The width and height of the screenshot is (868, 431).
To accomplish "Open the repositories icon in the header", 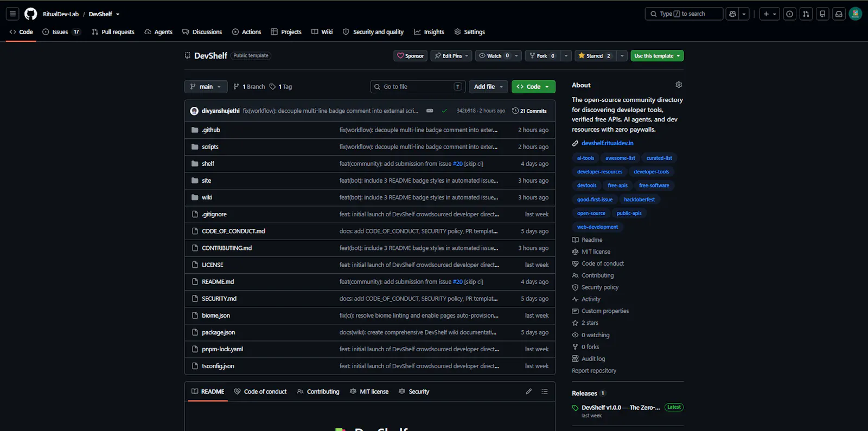I will pyautogui.click(x=822, y=14).
